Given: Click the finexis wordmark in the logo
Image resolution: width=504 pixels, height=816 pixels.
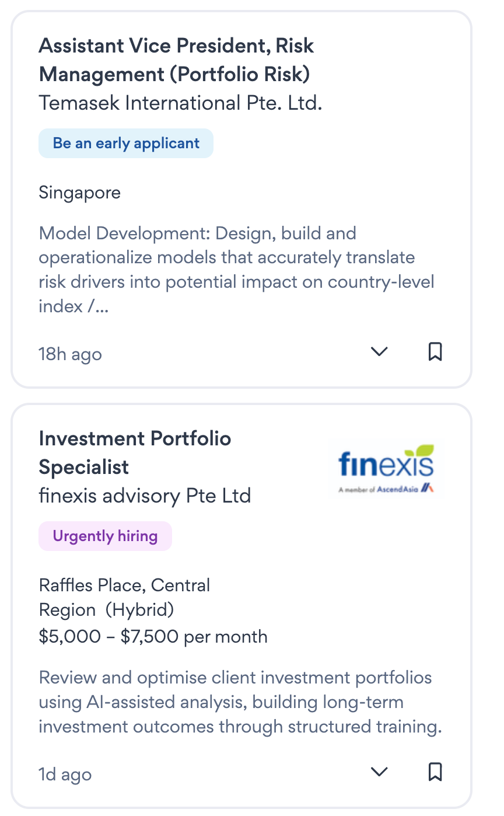Looking at the screenshot, I should tap(386, 465).
